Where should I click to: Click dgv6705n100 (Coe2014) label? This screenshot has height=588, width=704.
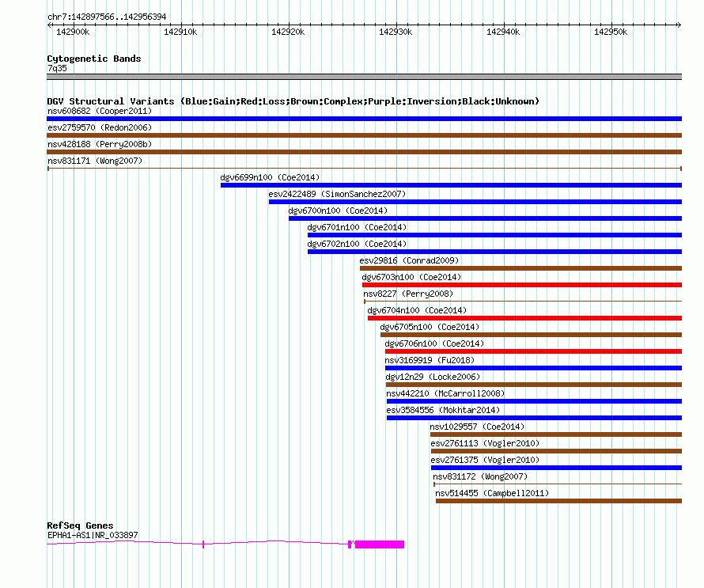pyautogui.click(x=430, y=327)
